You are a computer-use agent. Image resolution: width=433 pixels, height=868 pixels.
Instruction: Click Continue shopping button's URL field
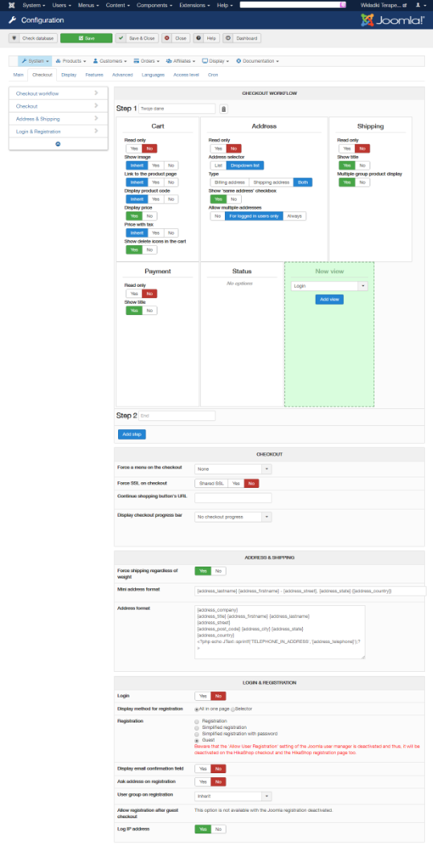[233, 497]
